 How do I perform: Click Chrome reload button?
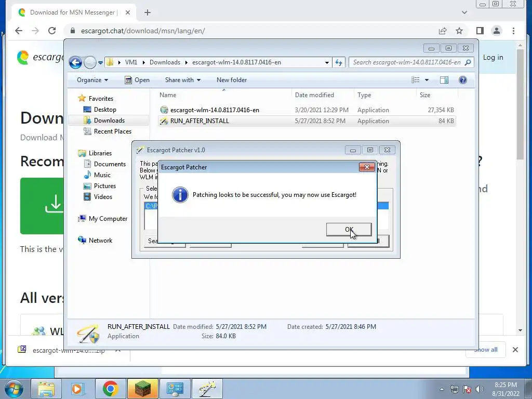pyautogui.click(x=52, y=31)
